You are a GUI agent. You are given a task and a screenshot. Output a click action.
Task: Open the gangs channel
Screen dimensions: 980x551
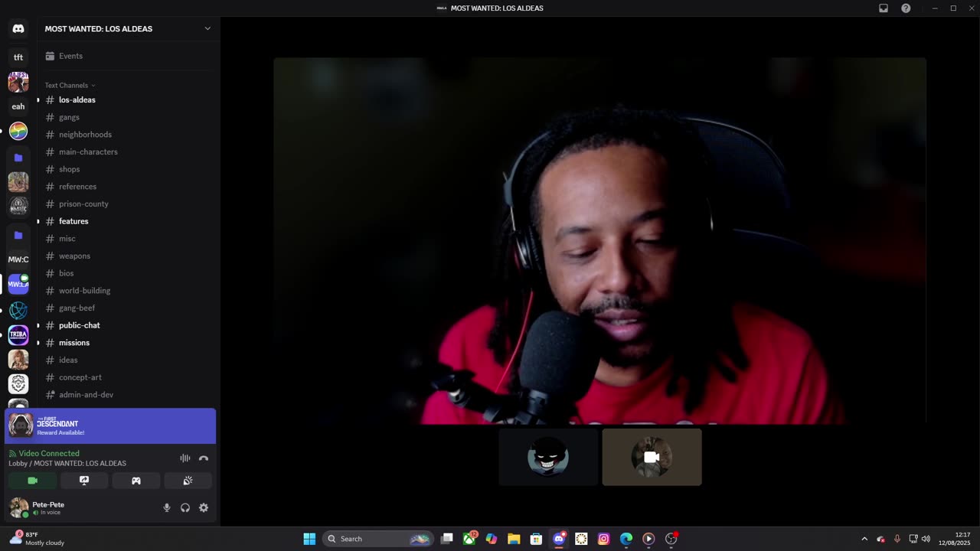(128, 117)
